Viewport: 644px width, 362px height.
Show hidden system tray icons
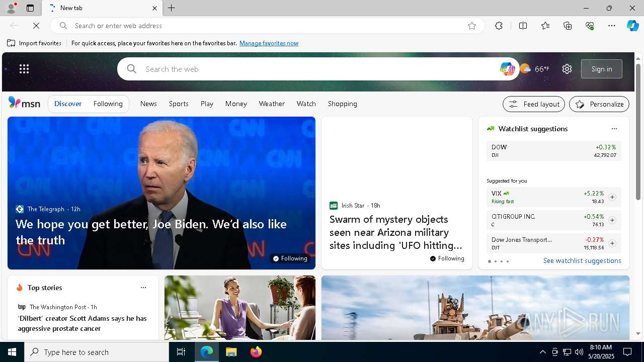(x=542, y=352)
